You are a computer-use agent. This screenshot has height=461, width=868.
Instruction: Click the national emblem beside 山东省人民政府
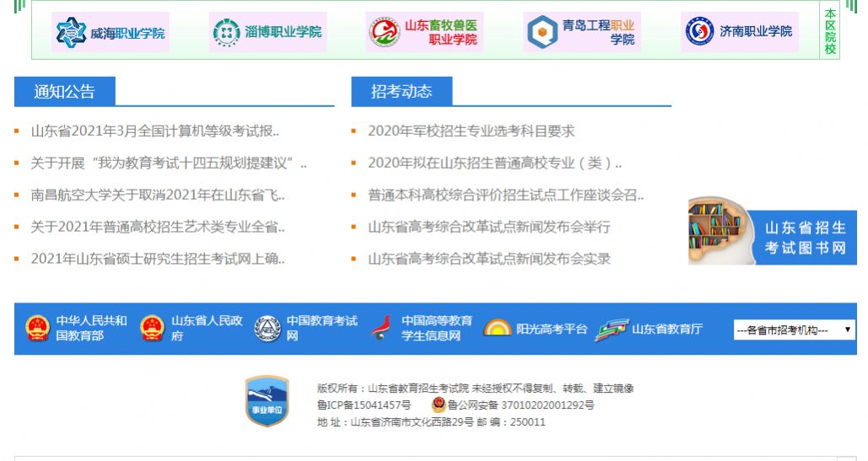tap(152, 329)
